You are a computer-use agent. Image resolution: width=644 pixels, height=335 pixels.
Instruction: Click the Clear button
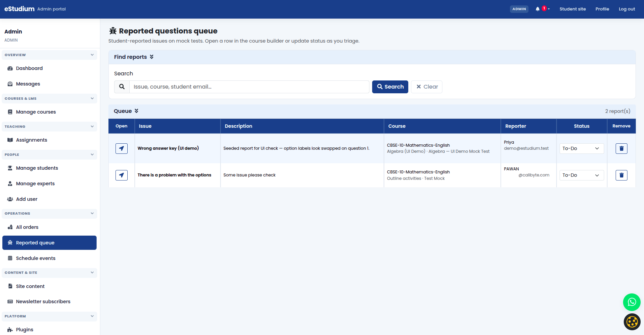point(427,87)
